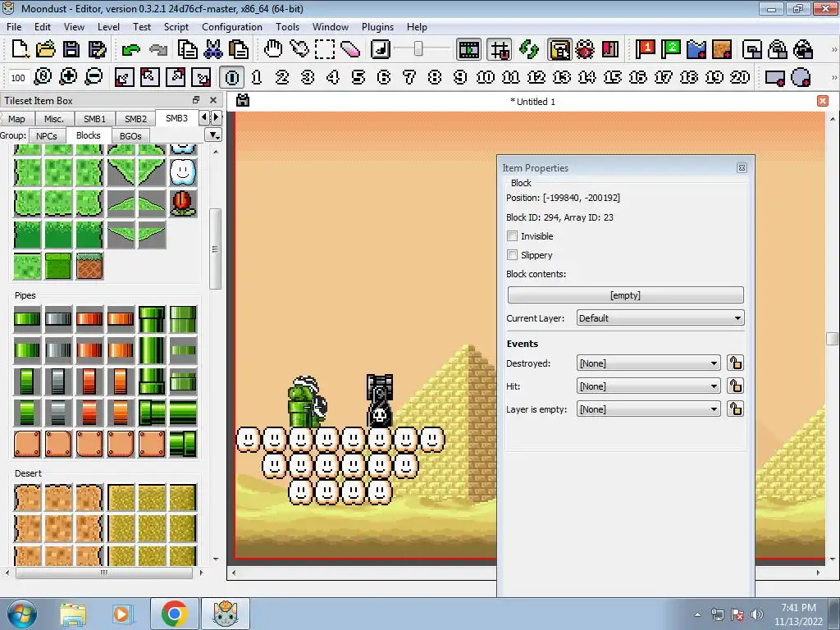Place player 2 start point flag

tap(671, 49)
